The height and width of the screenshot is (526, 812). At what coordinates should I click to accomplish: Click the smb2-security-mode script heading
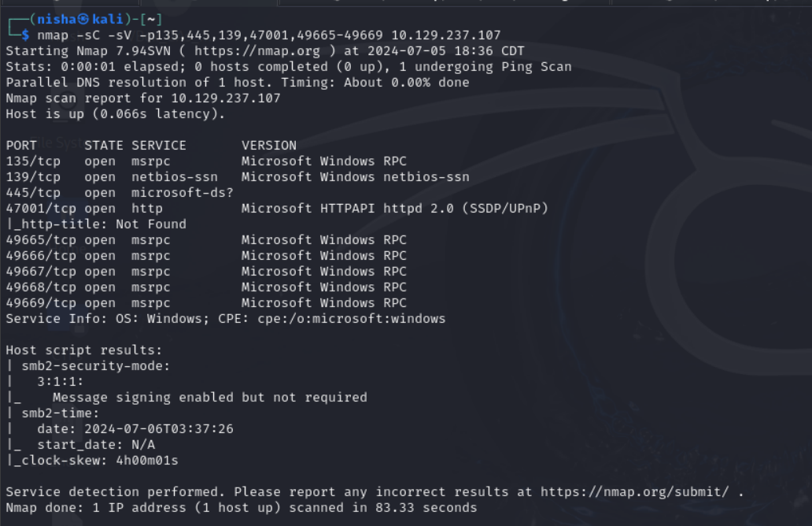click(x=96, y=366)
